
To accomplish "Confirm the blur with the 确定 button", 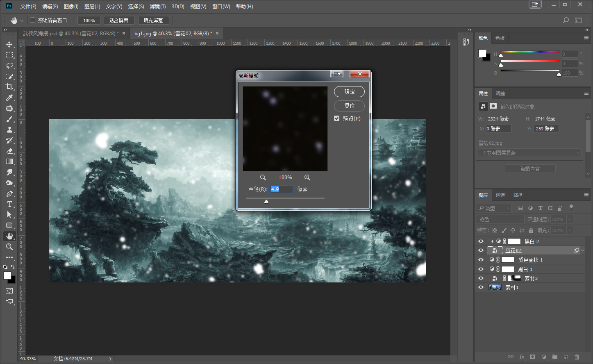I will (x=349, y=92).
